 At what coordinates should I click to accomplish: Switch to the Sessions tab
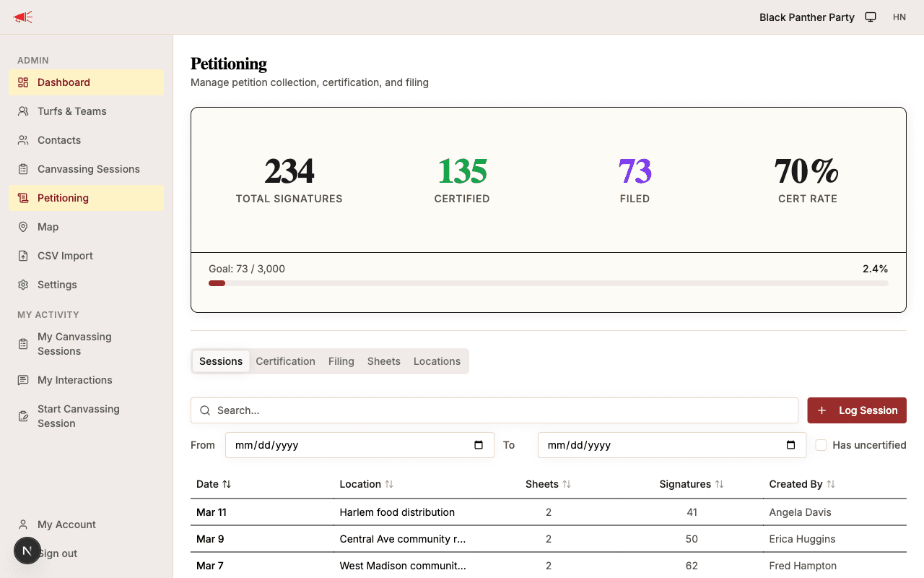[221, 361]
